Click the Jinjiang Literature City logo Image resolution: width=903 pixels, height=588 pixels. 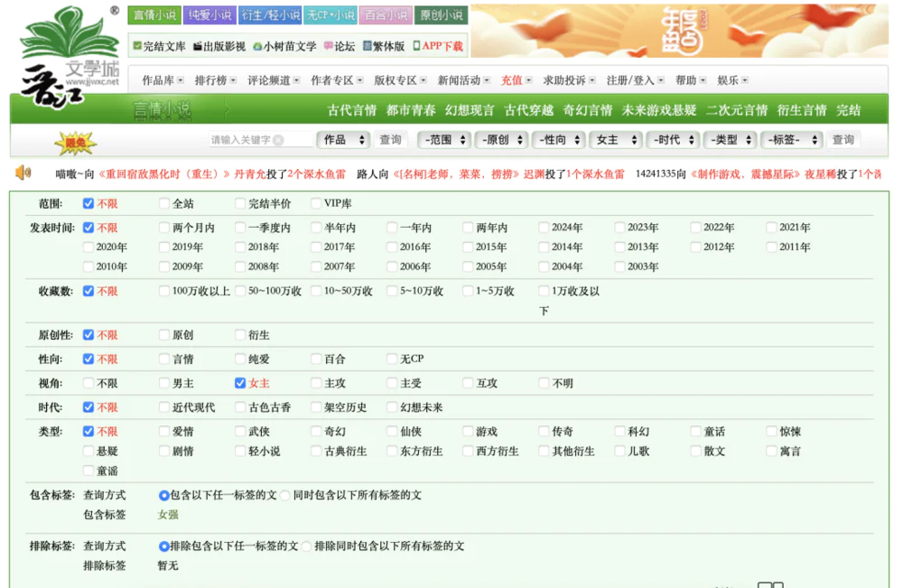point(68,54)
